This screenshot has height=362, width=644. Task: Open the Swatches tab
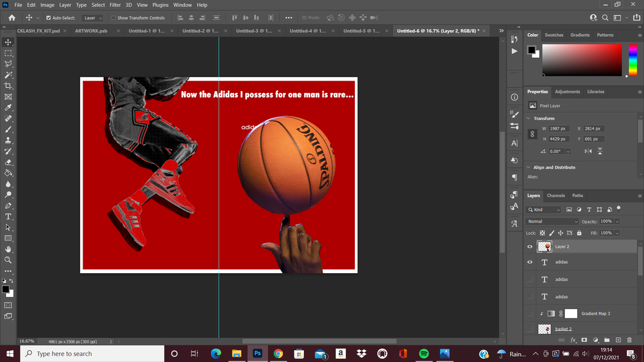(554, 35)
